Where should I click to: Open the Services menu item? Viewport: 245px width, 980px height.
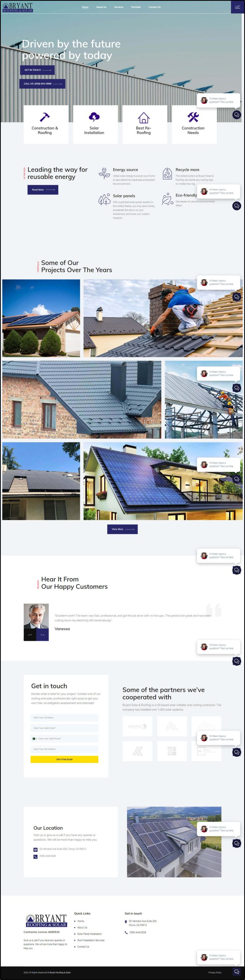point(119,7)
